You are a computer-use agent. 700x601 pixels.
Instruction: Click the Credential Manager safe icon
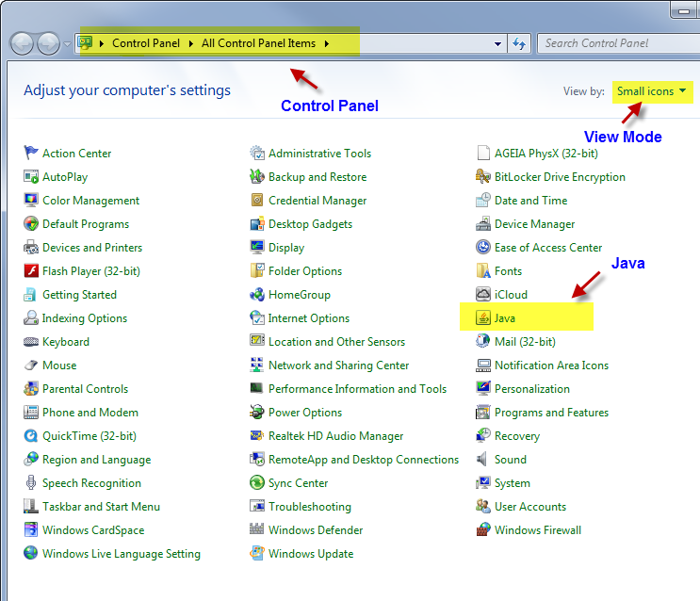tap(256, 200)
